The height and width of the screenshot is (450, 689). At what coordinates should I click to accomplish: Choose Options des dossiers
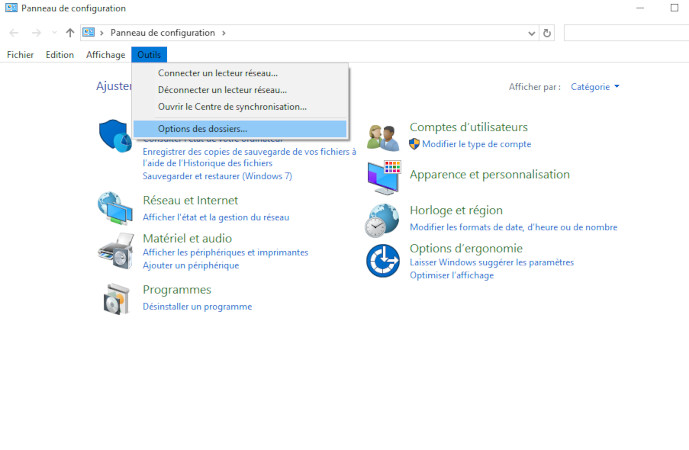tap(240, 129)
